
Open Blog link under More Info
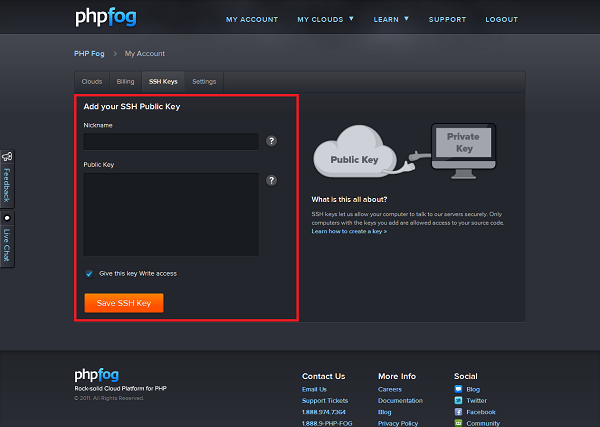(x=385, y=412)
